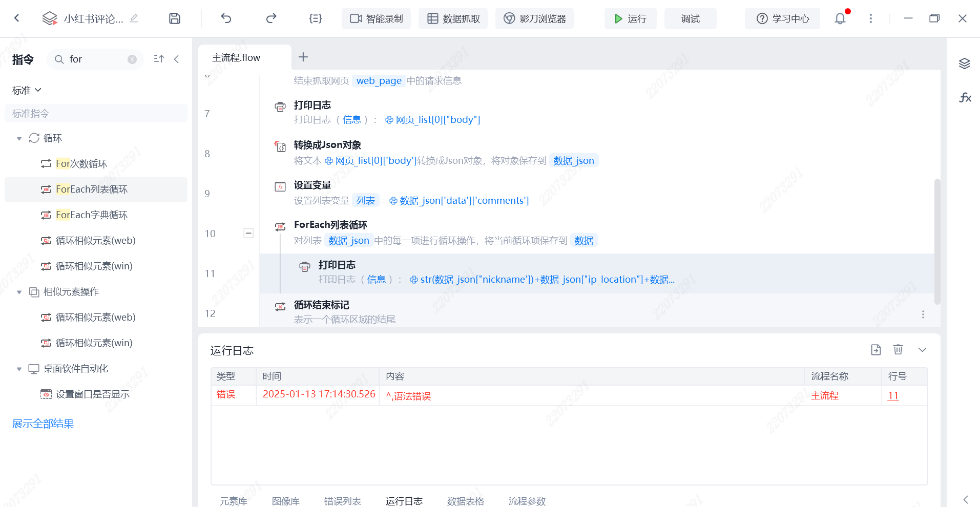Select 循环相似元素(web) under 相似元素操作
Viewport: 980px width, 507px height.
[96, 318]
